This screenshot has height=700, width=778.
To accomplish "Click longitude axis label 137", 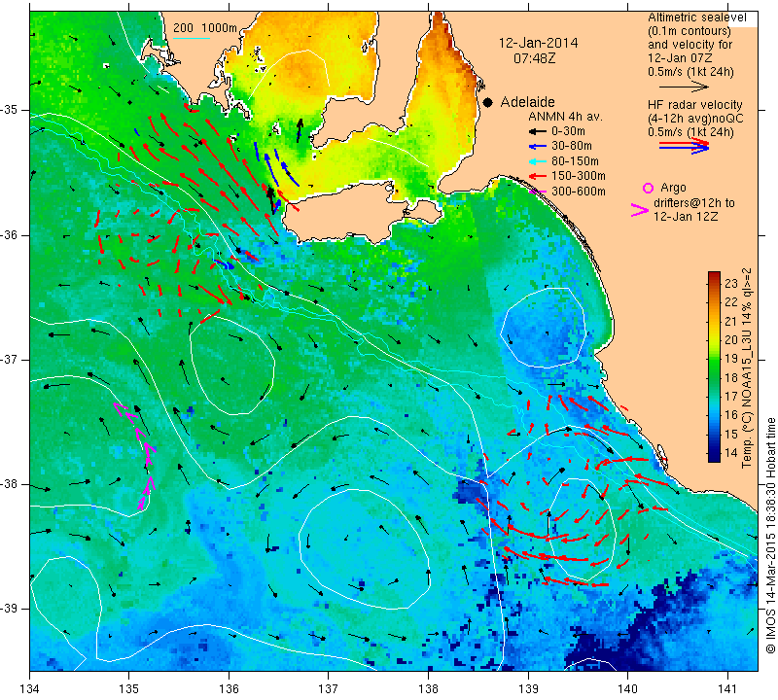I will click(328, 689).
